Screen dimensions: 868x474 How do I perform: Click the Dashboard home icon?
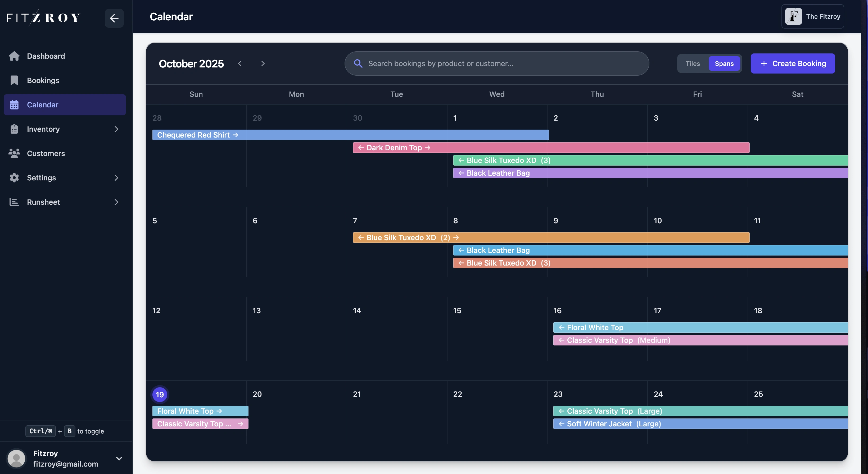pyautogui.click(x=14, y=56)
